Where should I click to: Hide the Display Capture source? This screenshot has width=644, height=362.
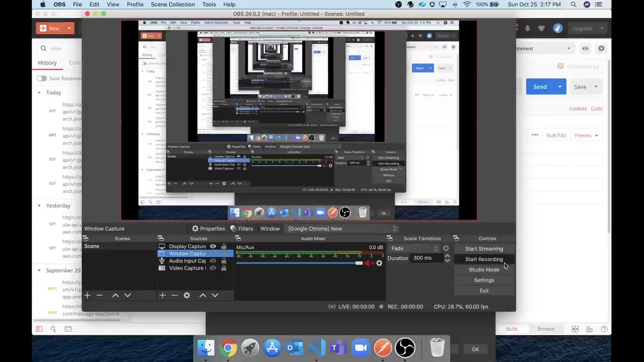pos(212,246)
